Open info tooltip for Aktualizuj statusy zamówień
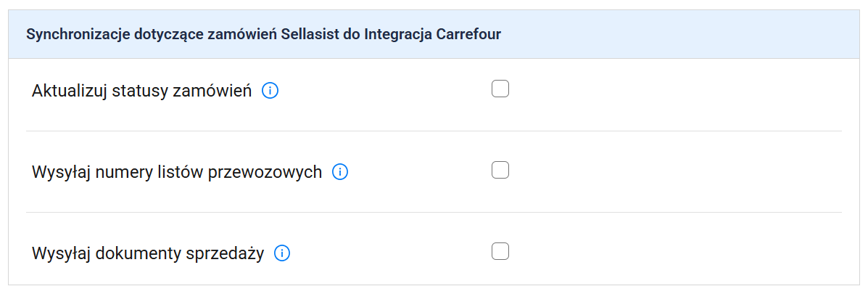The height and width of the screenshot is (294, 868). [x=270, y=91]
